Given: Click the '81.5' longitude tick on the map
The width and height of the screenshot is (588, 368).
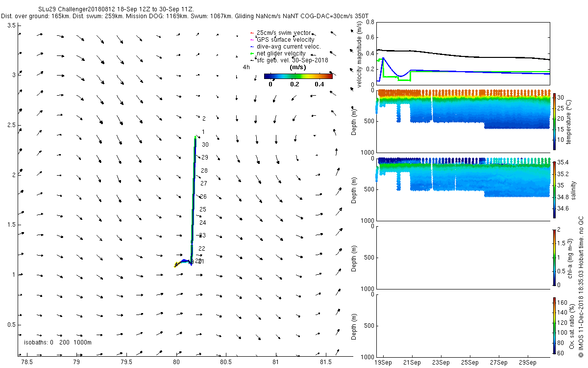Looking at the screenshot, I should (x=325, y=362).
